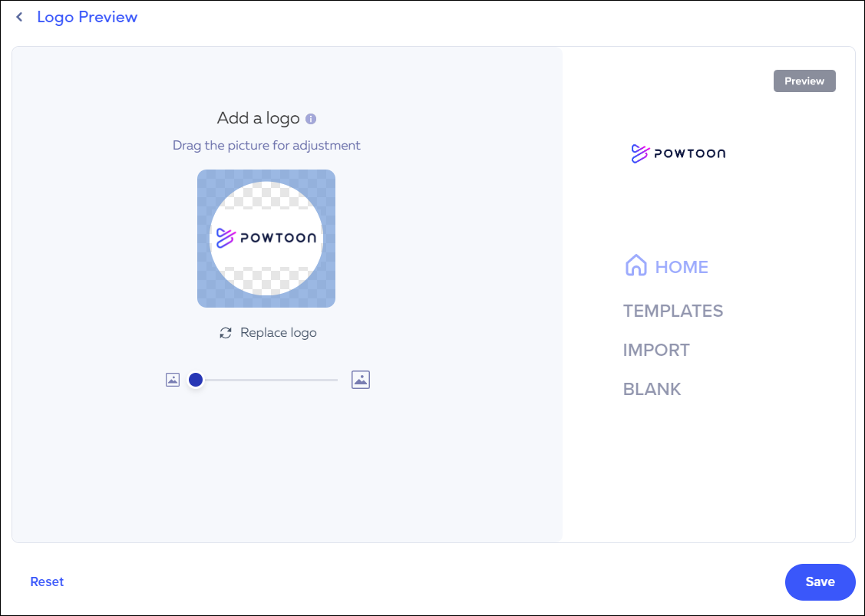This screenshot has width=865, height=616.
Task: Select the small image icon left of slider
Action: 172,379
